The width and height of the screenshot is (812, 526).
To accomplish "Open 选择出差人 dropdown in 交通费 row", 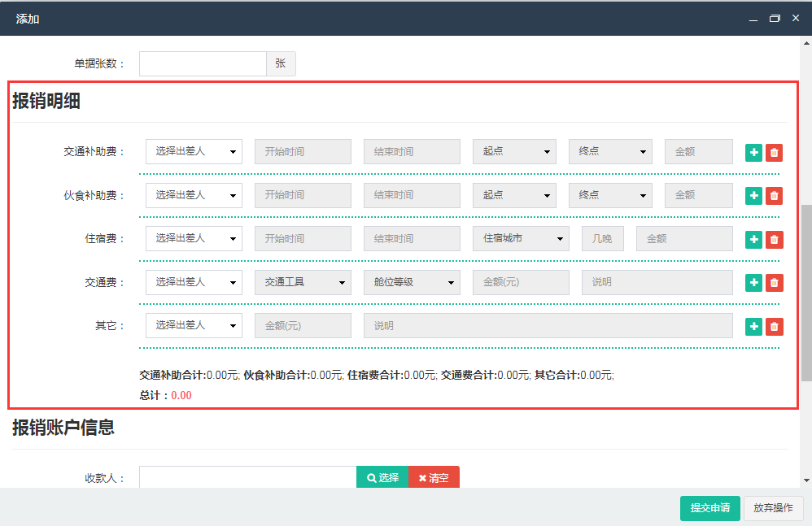I will point(194,282).
